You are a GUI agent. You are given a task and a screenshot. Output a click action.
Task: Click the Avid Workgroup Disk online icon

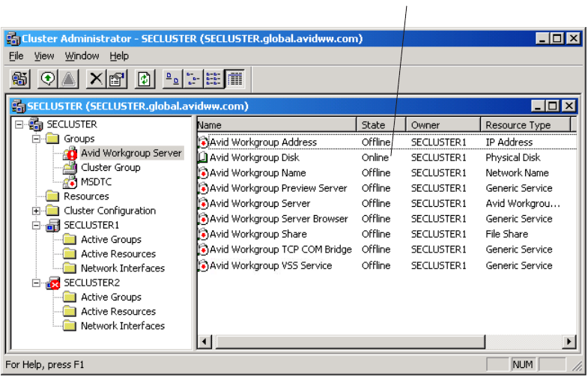pos(203,157)
